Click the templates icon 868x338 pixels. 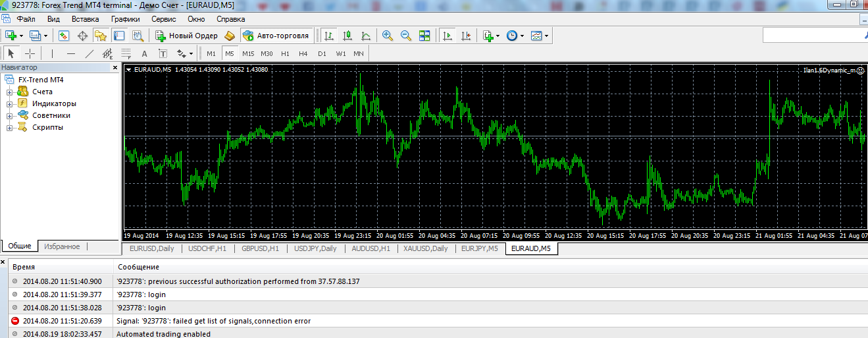(x=536, y=36)
